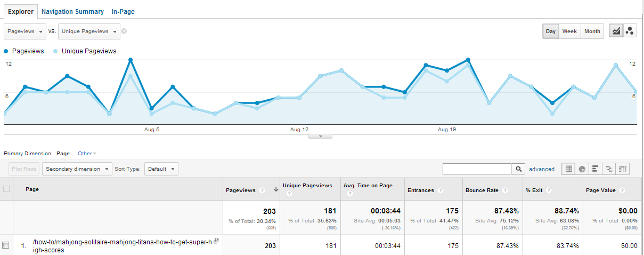Select the performance bar view icon
This screenshot has width=644, height=255.
(596, 169)
